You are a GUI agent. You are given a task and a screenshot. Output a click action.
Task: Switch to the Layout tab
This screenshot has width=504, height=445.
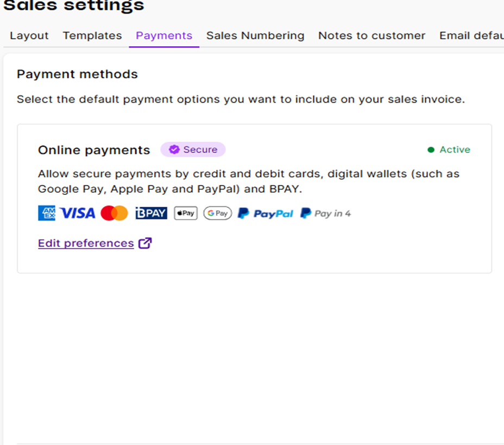coord(29,36)
